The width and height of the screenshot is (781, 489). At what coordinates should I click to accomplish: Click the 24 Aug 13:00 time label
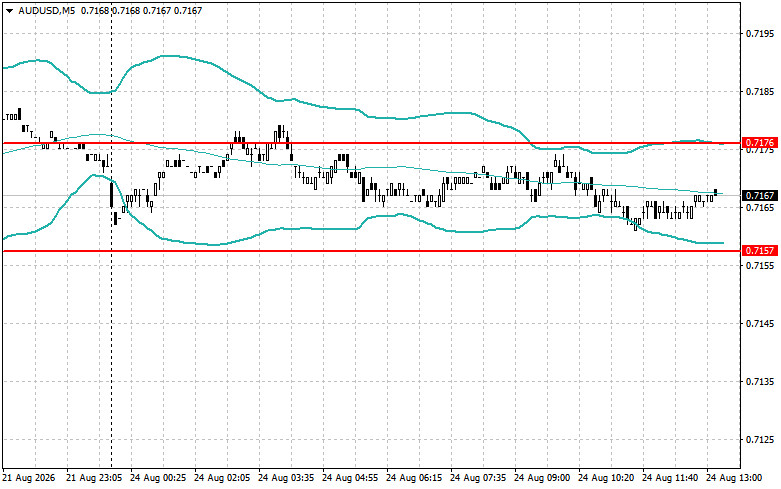[734, 478]
